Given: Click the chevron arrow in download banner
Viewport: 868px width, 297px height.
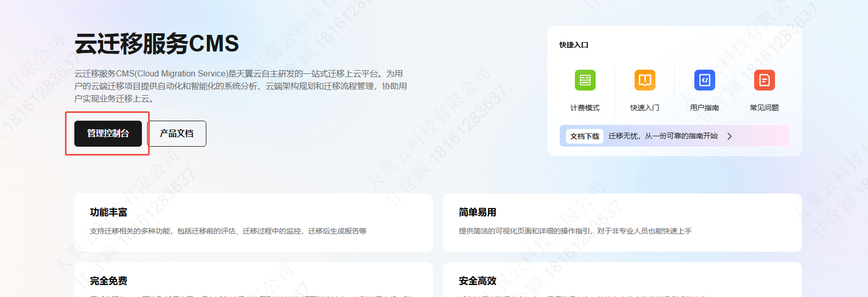Looking at the screenshot, I should (730, 136).
